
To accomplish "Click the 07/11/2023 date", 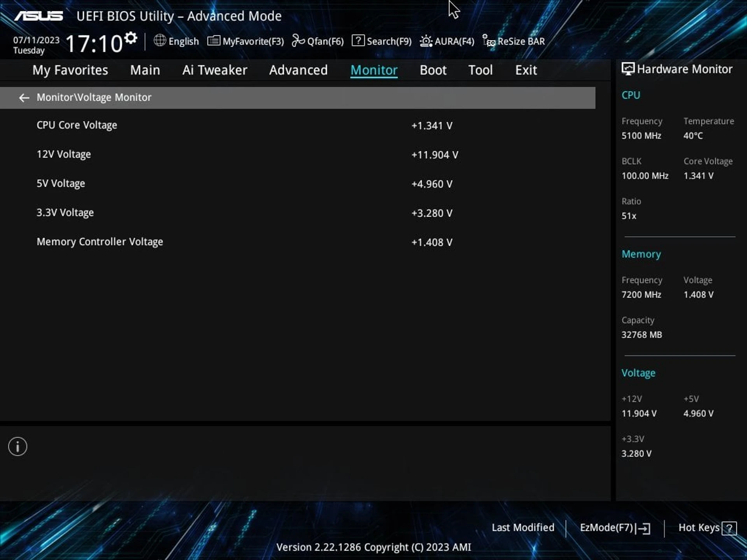I will coord(36,40).
